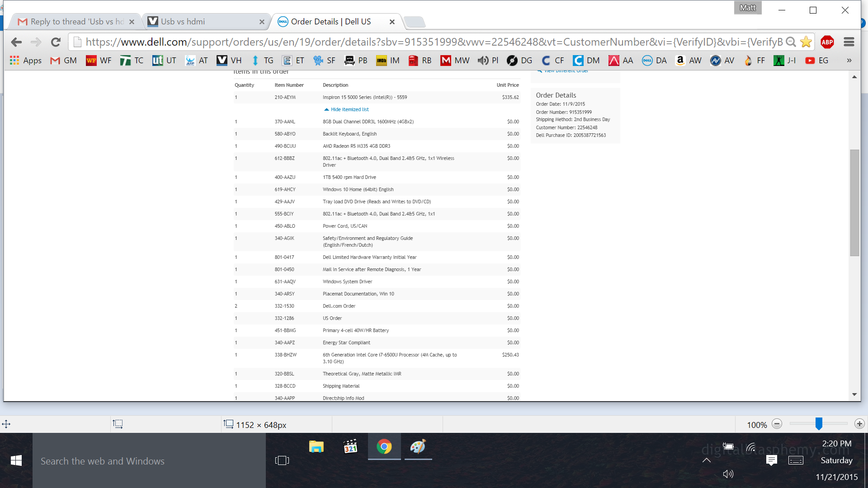The width and height of the screenshot is (868, 488).
Task: Open the VH bookmark
Action: click(x=229, y=61)
